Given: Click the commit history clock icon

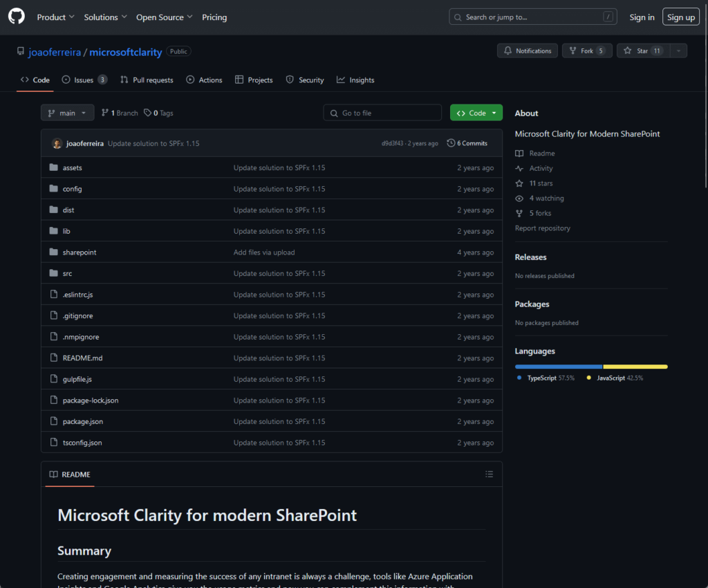Looking at the screenshot, I should [451, 143].
